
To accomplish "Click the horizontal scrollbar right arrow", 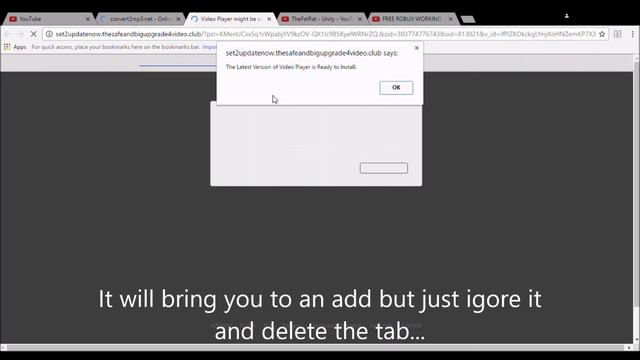I will tap(628, 348).
